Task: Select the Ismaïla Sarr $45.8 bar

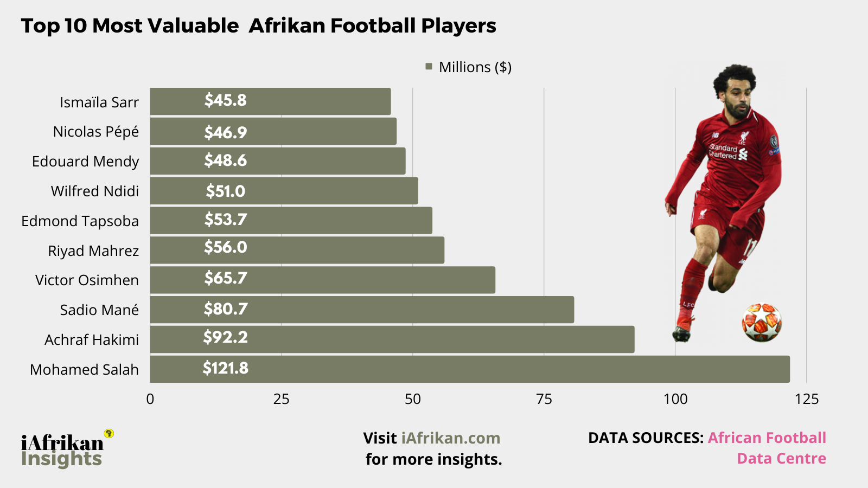Action: (270, 101)
